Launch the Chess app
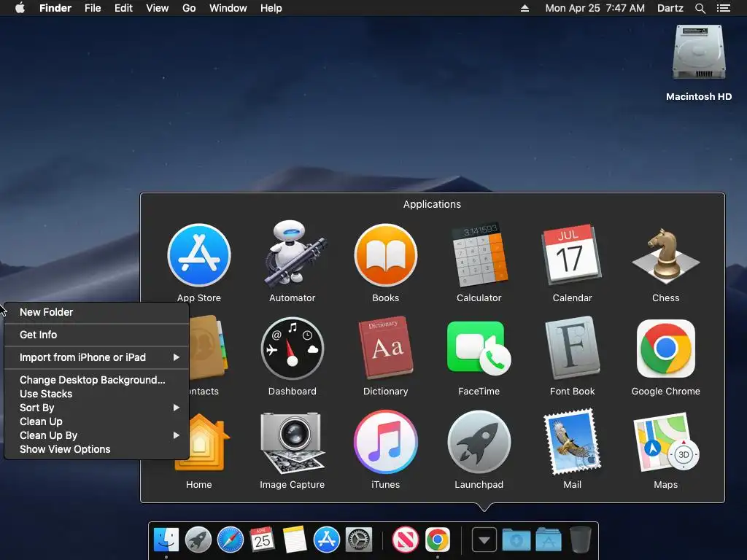Screen dimensions: 747x560 pyautogui.click(x=665, y=254)
